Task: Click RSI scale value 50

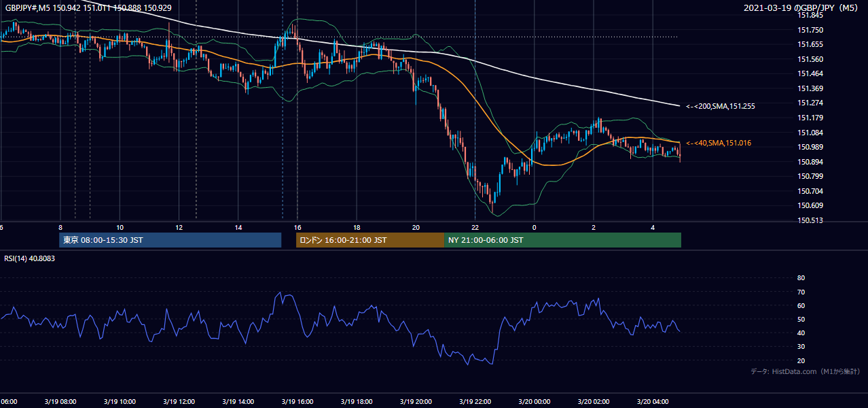Action: [801, 319]
